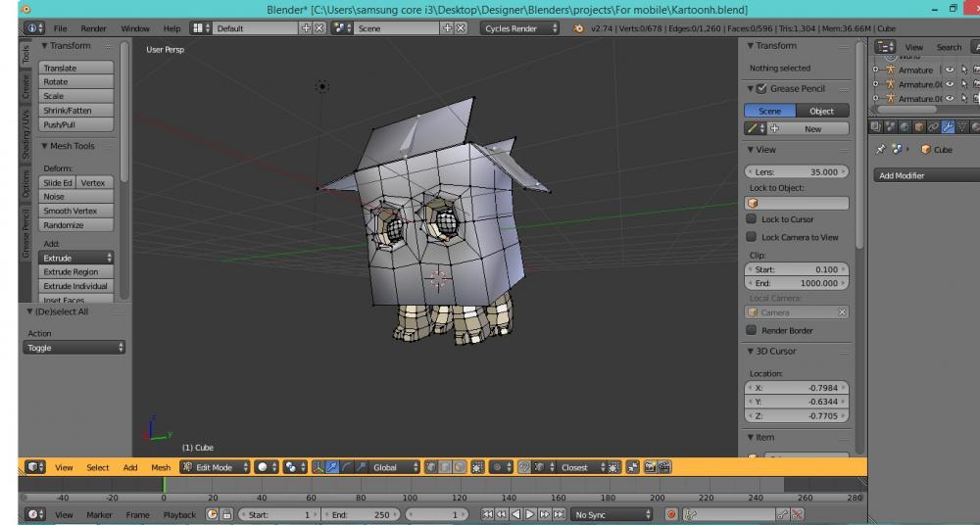This screenshot has width=980, height=525.
Task: Click the timeline record button
Action: coord(672,514)
